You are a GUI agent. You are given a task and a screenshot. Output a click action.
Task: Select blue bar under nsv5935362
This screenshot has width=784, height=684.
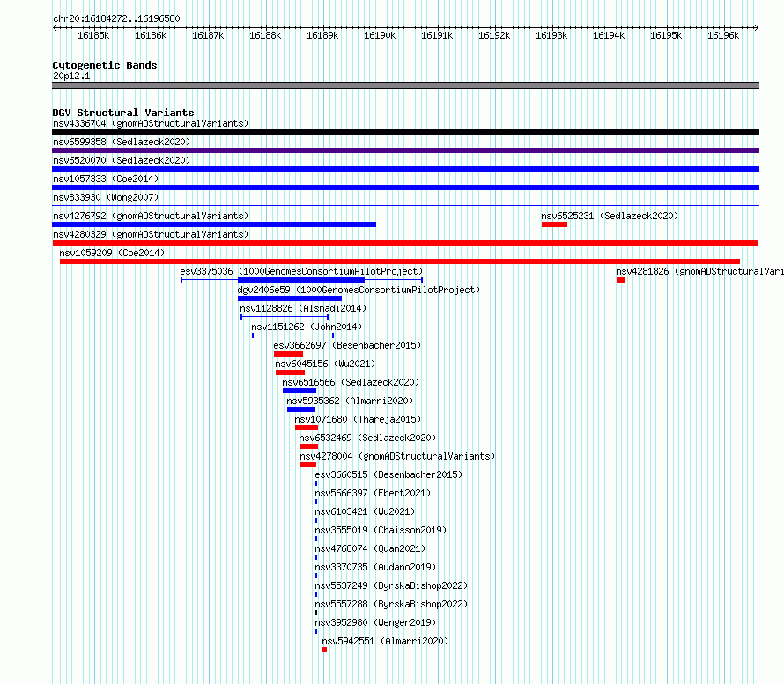point(301,409)
